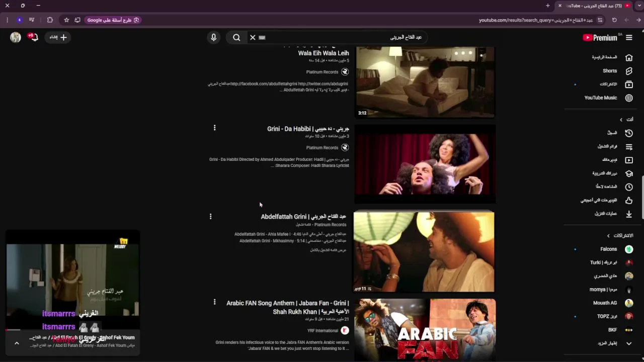The width and height of the screenshot is (644, 362).
Task: Open the notifications bell
Action: pyautogui.click(x=34, y=37)
